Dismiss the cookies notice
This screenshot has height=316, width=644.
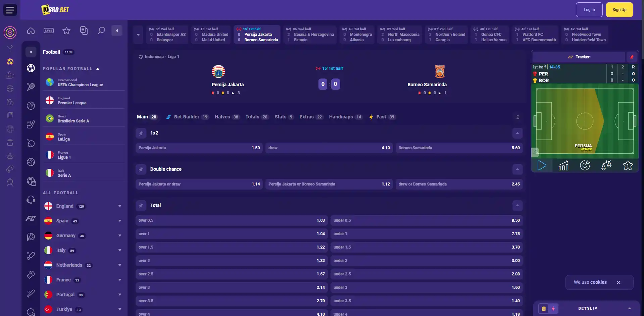[618, 282]
